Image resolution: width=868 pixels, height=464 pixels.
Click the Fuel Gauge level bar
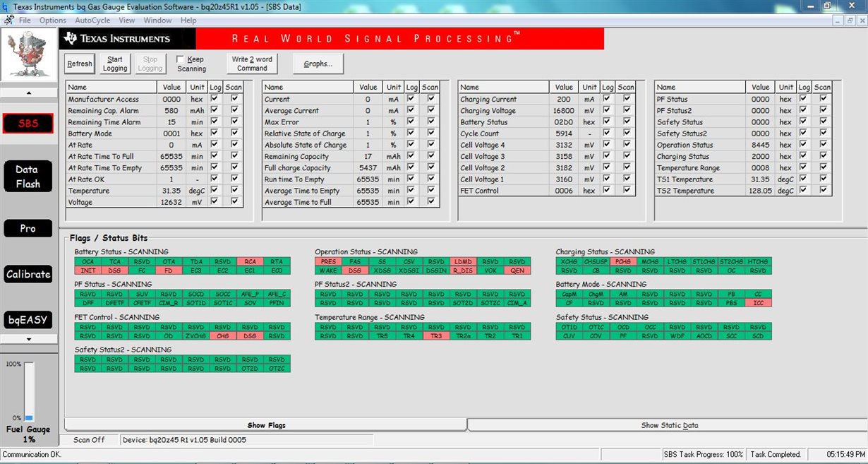pyautogui.click(x=29, y=391)
